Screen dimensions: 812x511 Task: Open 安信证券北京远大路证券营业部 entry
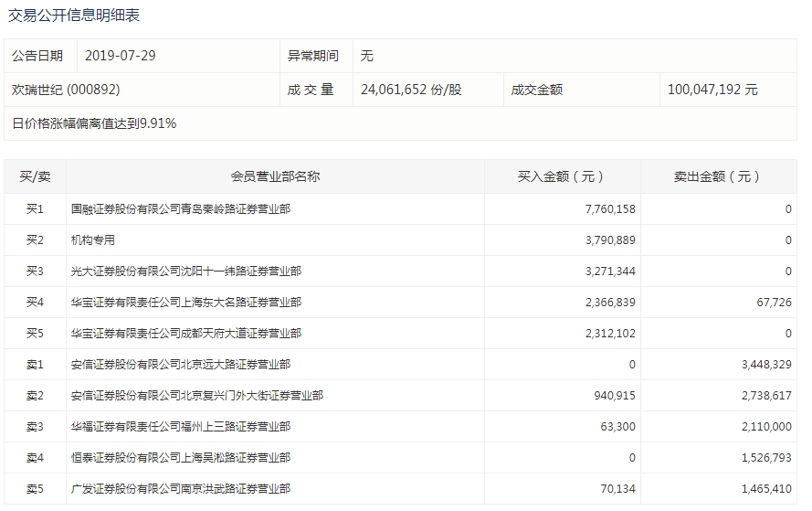point(181,365)
